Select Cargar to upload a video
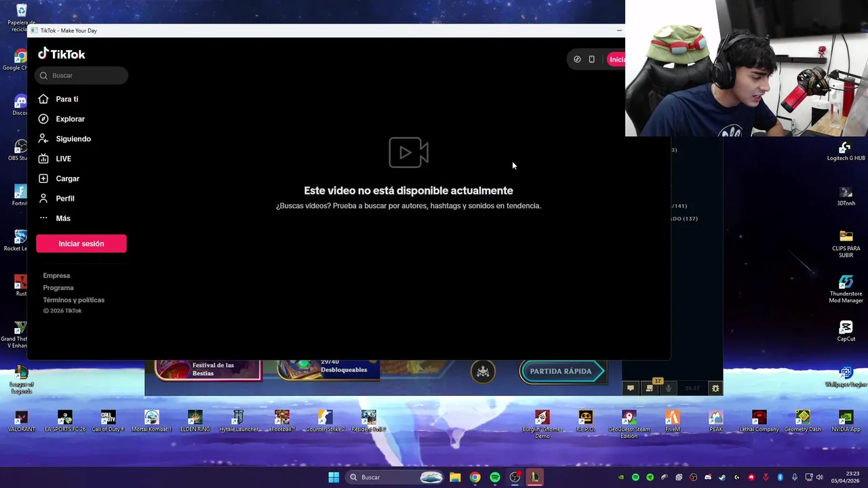 tap(67, 178)
